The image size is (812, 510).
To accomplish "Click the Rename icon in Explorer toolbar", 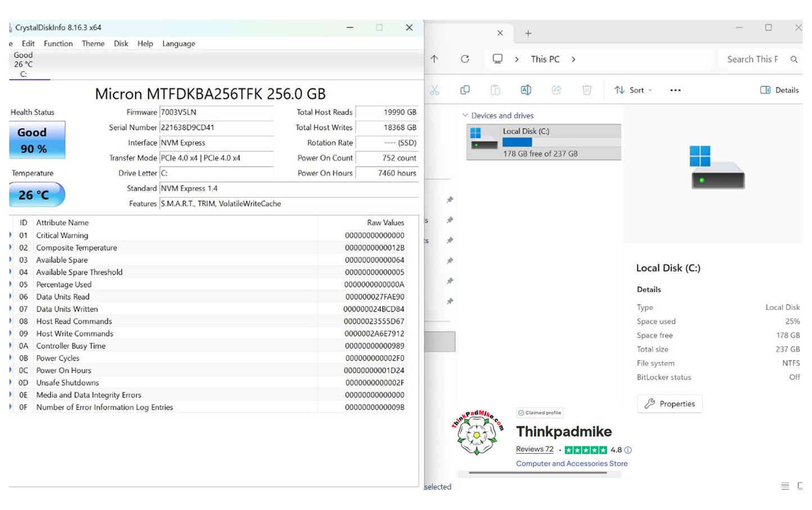I will coord(526,90).
